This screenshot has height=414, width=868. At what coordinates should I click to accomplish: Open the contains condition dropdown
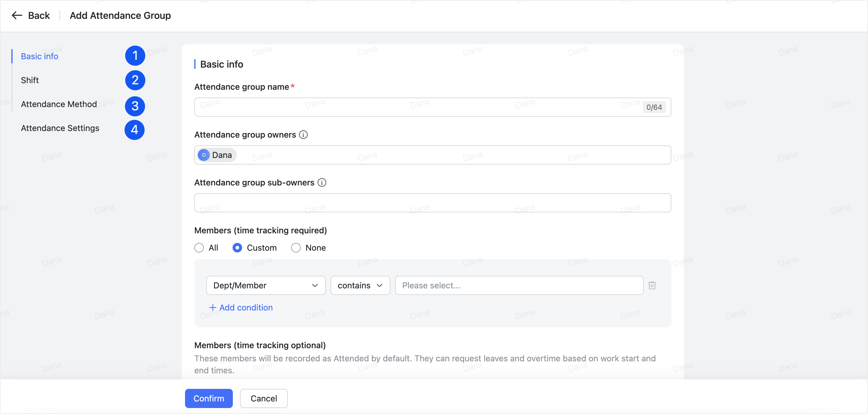tap(360, 285)
